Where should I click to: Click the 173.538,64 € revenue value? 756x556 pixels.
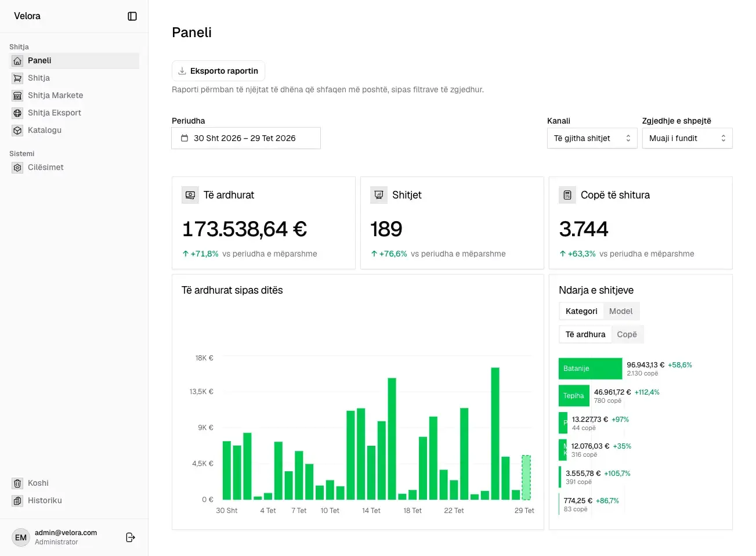pos(244,229)
